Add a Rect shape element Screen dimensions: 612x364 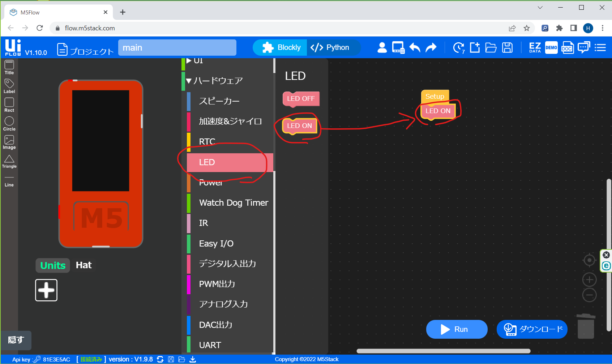(x=9, y=105)
